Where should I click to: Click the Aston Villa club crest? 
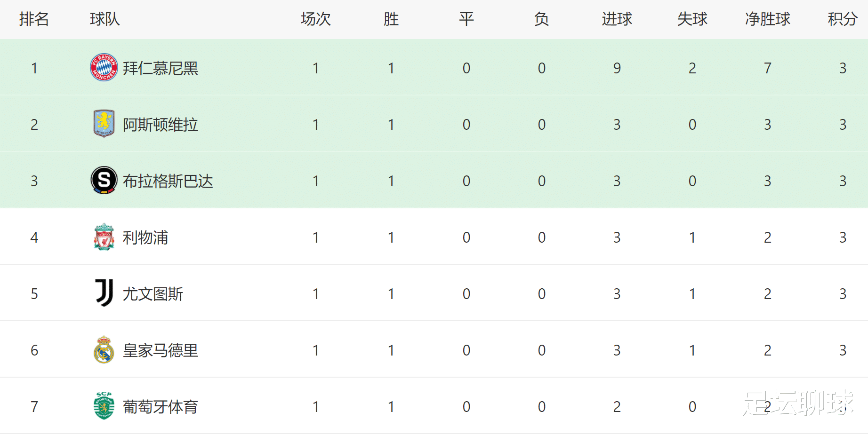click(x=104, y=123)
